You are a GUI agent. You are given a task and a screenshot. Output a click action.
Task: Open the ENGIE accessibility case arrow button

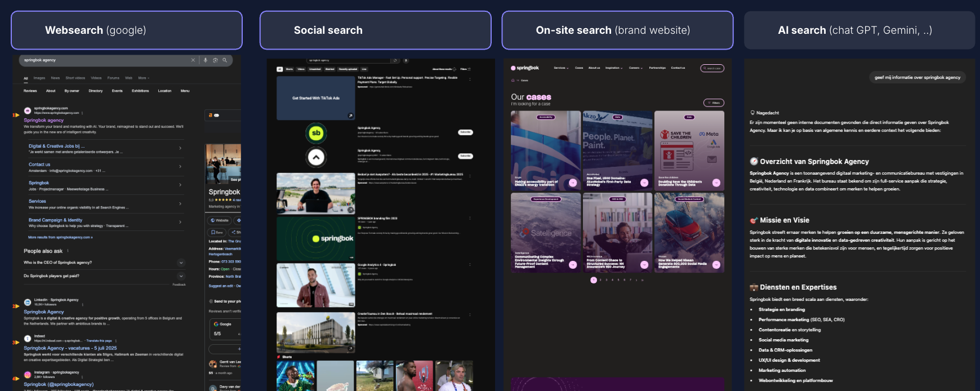pyautogui.click(x=573, y=183)
